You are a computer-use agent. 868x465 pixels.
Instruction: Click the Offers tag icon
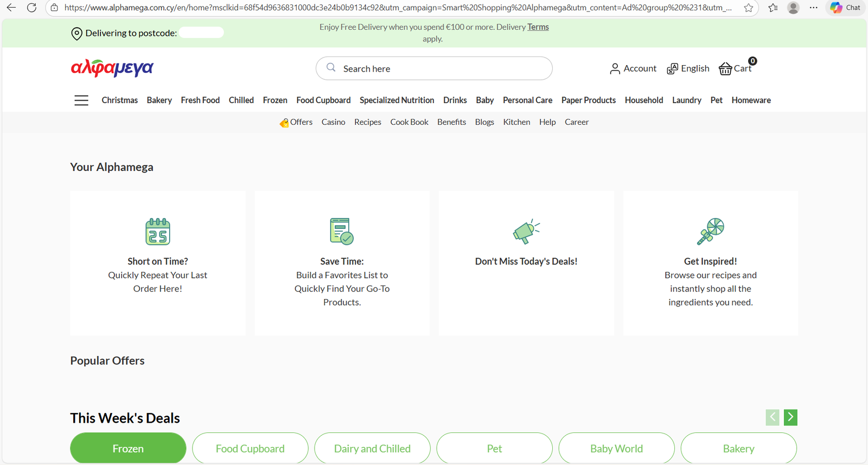point(284,123)
